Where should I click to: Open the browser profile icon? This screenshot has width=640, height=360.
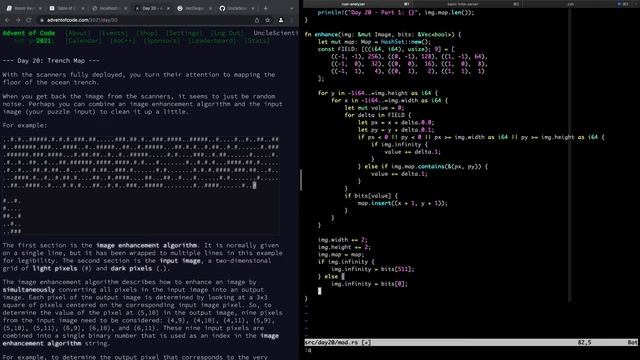pos(281,20)
